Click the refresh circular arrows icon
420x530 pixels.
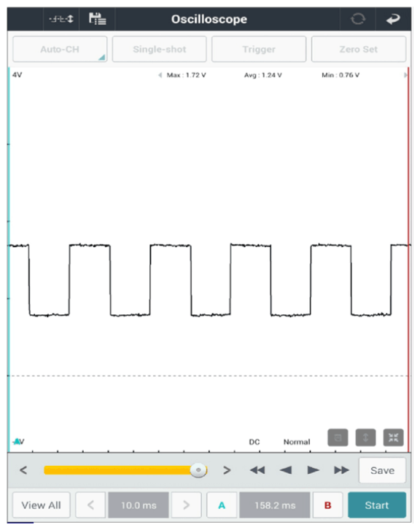click(358, 19)
